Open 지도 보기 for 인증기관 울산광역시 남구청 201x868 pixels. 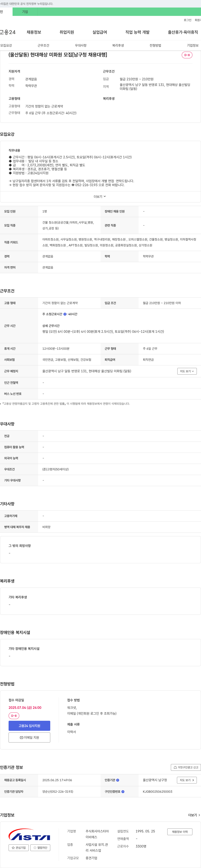187,780
